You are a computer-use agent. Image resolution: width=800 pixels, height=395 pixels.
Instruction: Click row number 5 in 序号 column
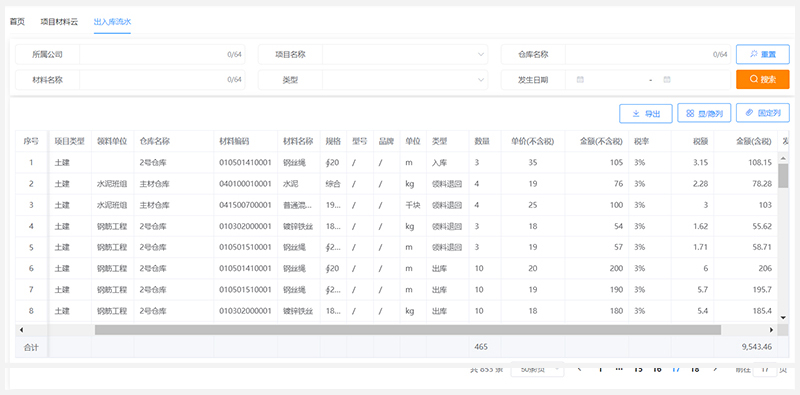(x=31, y=248)
